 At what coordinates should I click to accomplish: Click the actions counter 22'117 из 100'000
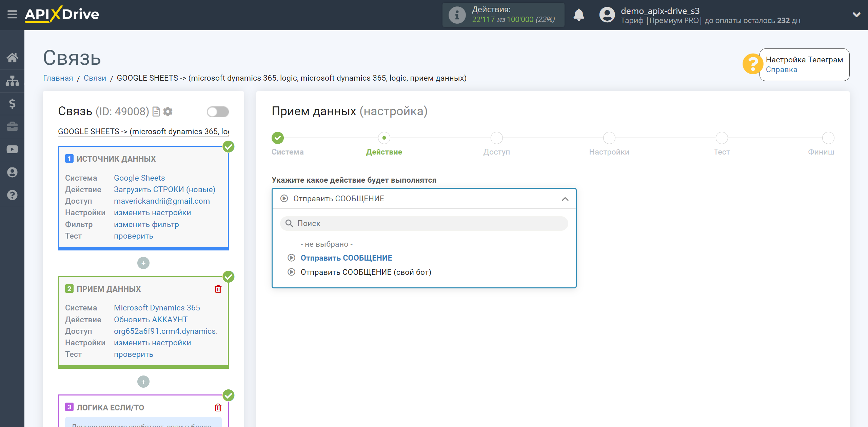tap(513, 20)
